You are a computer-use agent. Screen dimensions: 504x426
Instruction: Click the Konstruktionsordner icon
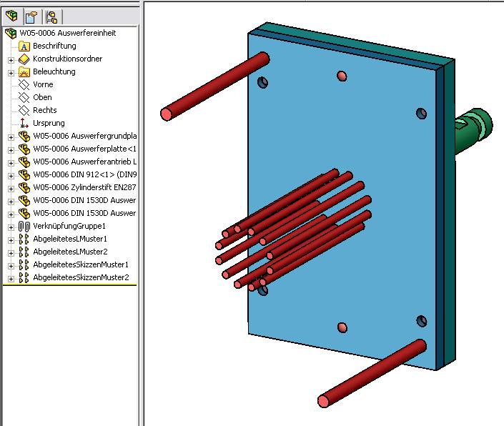[24, 59]
